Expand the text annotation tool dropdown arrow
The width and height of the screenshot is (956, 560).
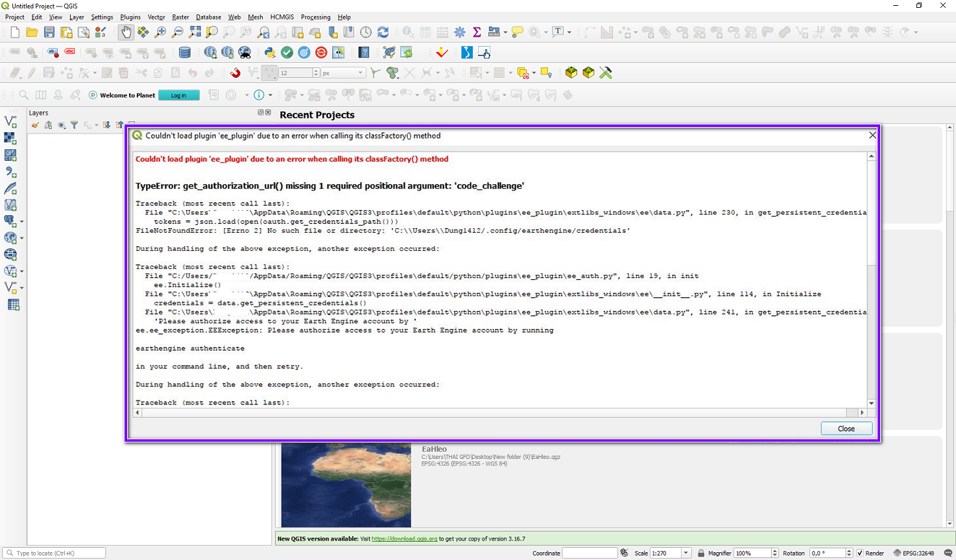tap(569, 32)
